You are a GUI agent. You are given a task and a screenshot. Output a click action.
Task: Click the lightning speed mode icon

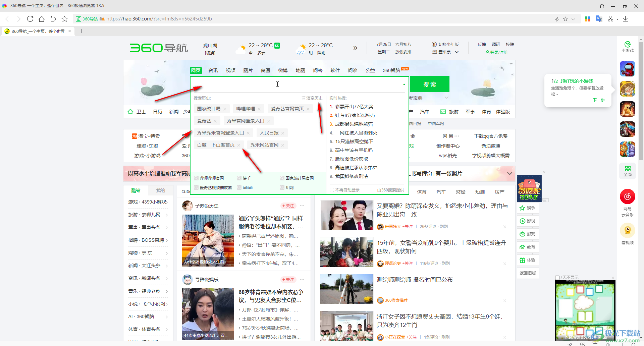557,19
